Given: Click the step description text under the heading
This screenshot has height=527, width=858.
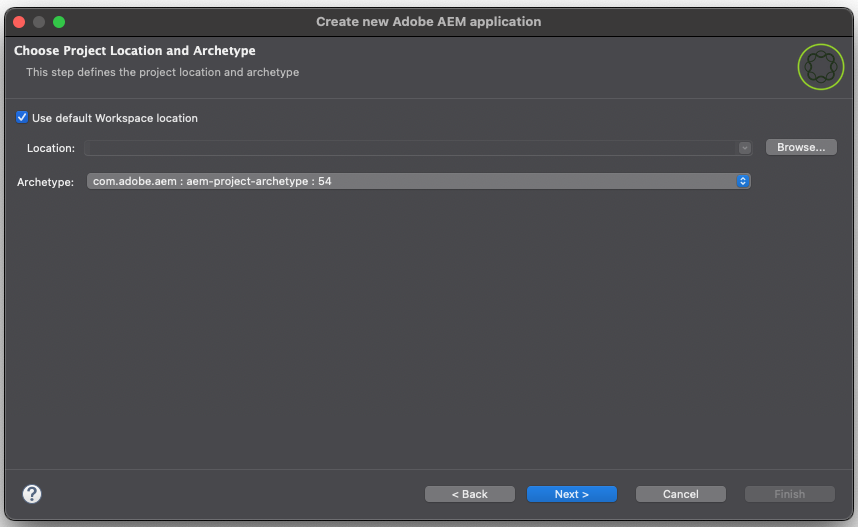Looking at the screenshot, I should tap(162, 72).
